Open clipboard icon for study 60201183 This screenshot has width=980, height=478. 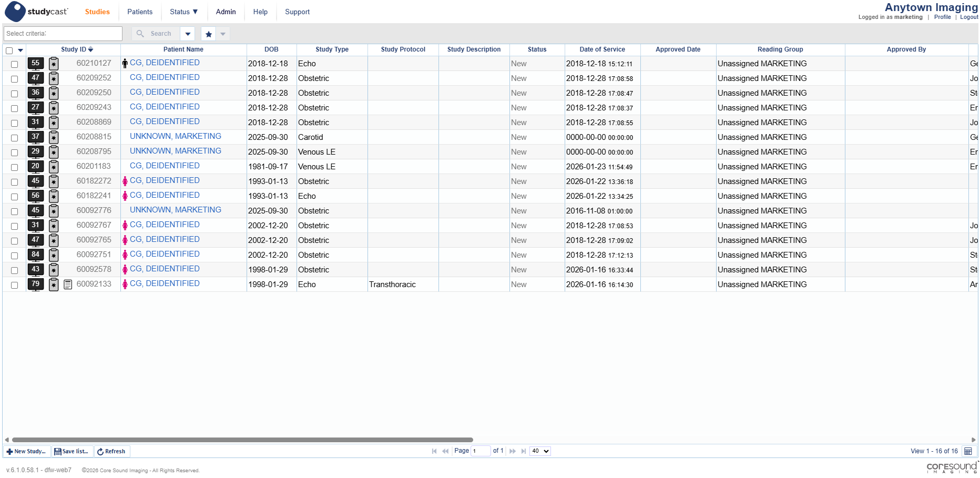click(54, 167)
